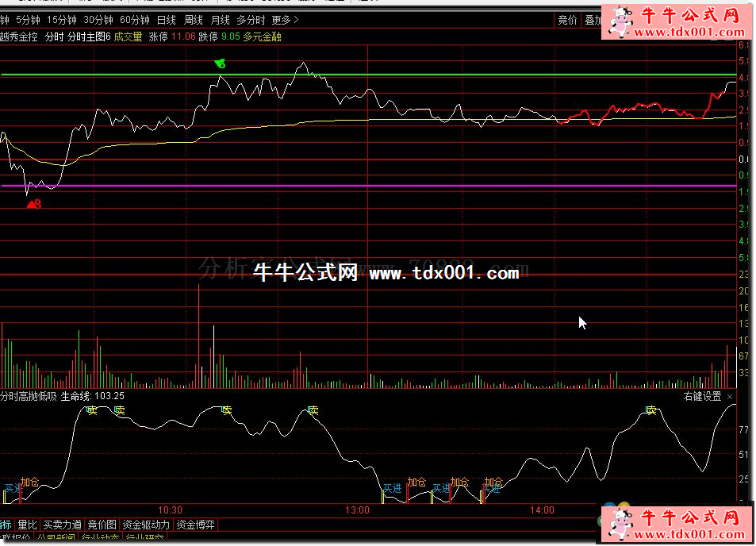Click stock name 越秀金控

pos(19,37)
